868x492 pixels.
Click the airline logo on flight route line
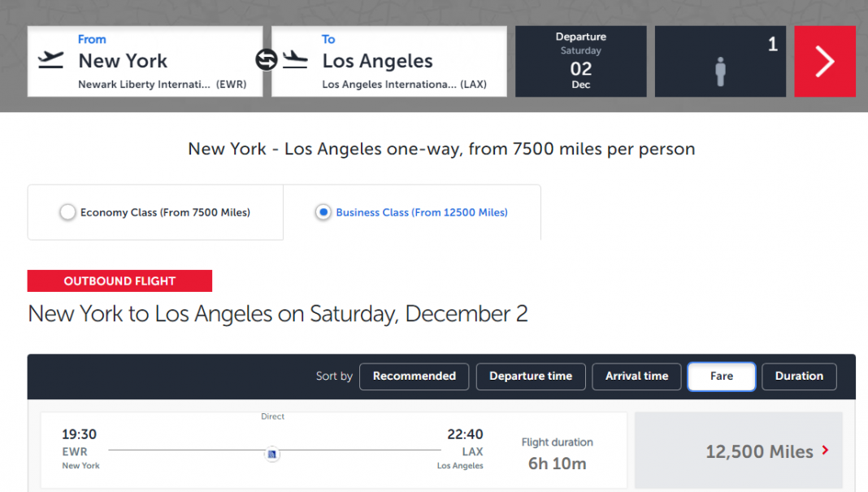coord(272,453)
